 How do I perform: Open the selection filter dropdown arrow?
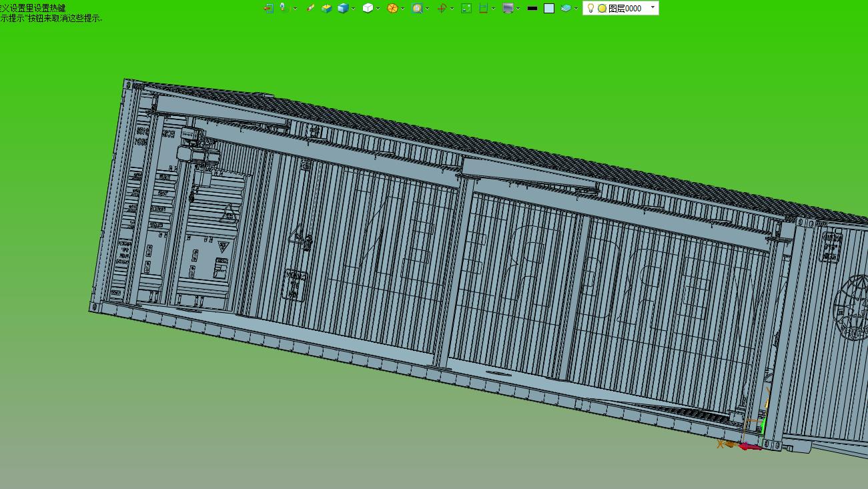pyautogui.click(x=295, y=9)
